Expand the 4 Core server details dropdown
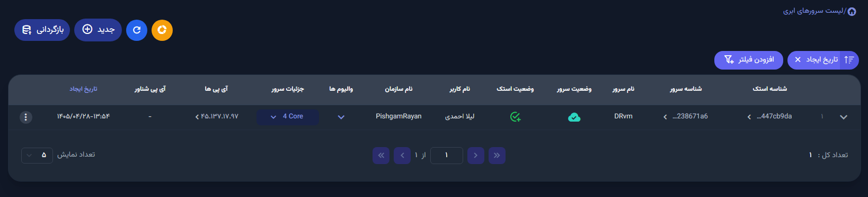868x197 pixels. tap(288, 117)
